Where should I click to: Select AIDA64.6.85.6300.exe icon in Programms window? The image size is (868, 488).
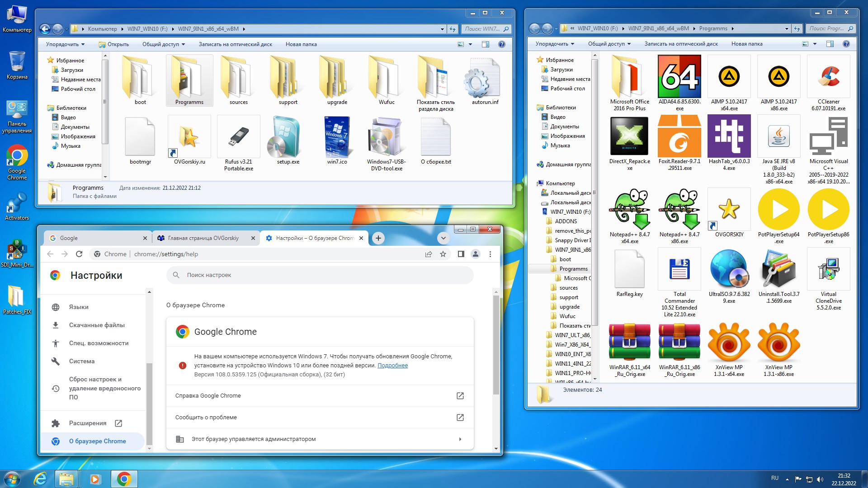tap(679, 76)
